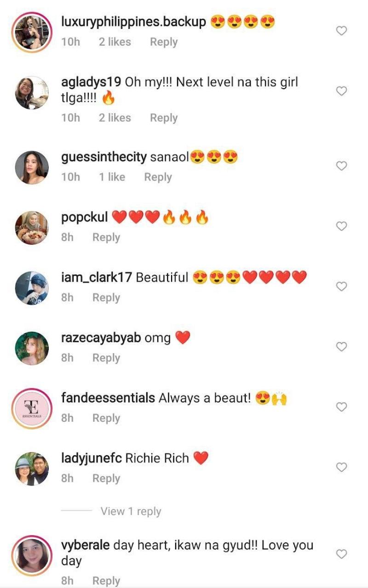Heart ladyjunefc's Richie Rich comment
The width and height of the screenshot is (368, 588).
(341, 467)
